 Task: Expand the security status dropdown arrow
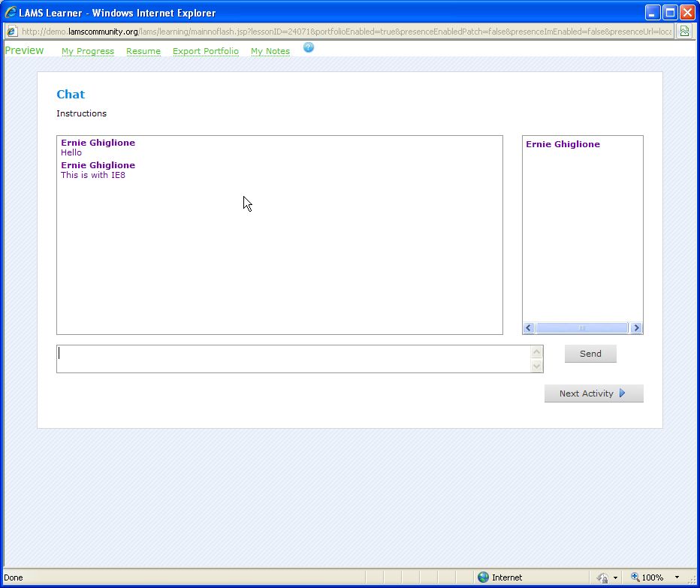click(x=615, y=577)
